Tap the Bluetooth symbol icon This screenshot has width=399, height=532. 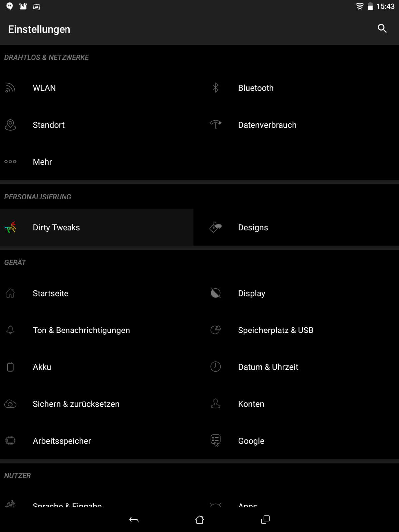pos(216,88)
